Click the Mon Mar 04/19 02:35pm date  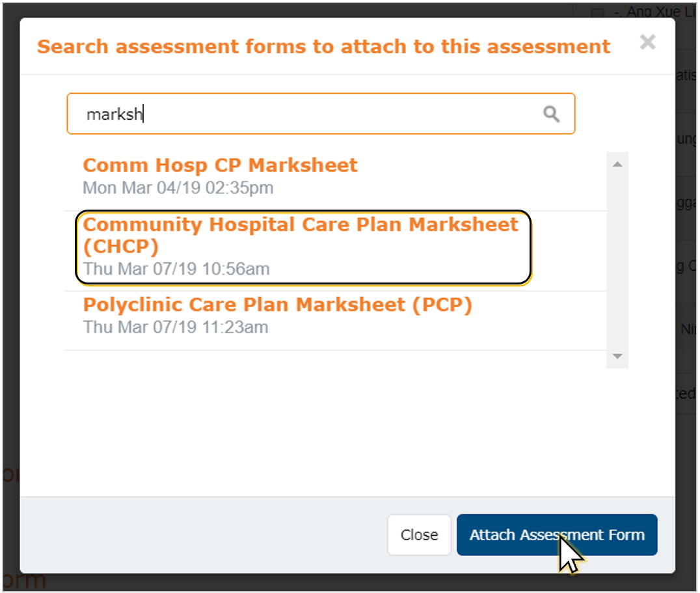(x=178, y=188)
